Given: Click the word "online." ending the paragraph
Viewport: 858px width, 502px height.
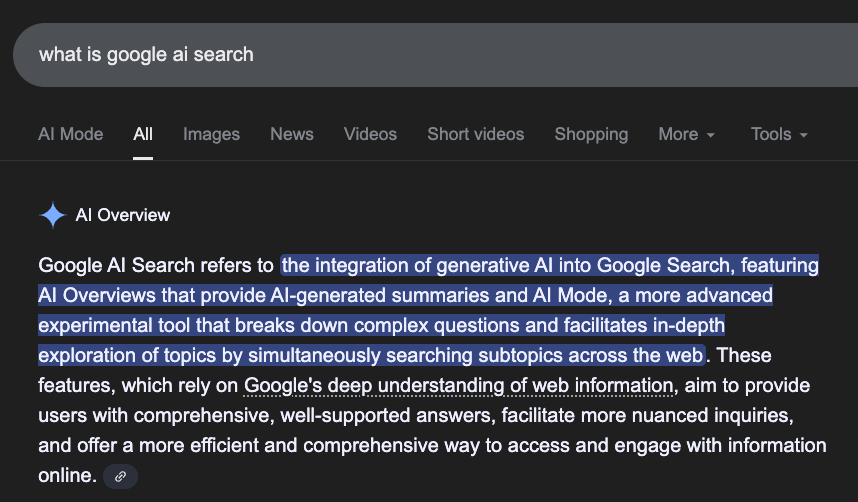Looking at the screenshot, I should point(66,475).
